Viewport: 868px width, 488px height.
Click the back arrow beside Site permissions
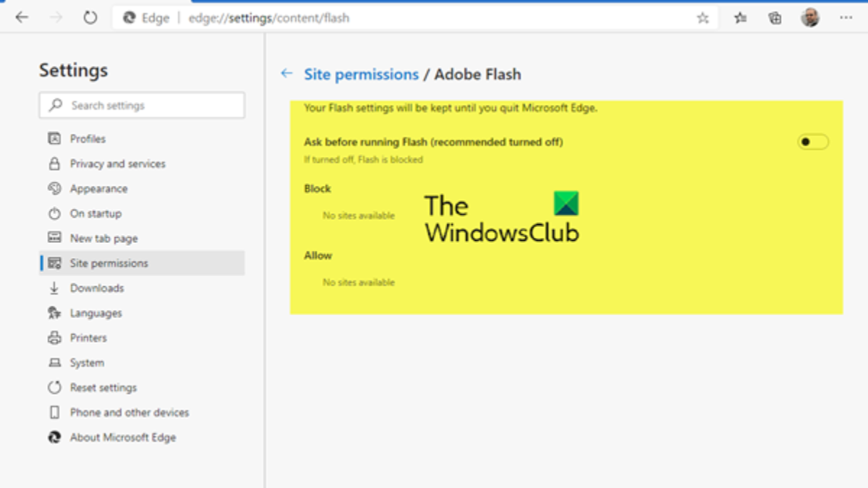(286, 74)
